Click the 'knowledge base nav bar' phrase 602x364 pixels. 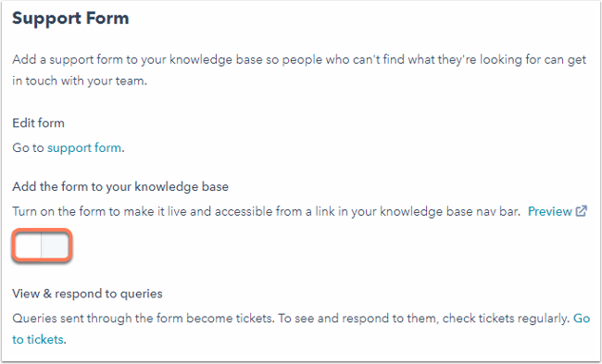tap(450, 211)
